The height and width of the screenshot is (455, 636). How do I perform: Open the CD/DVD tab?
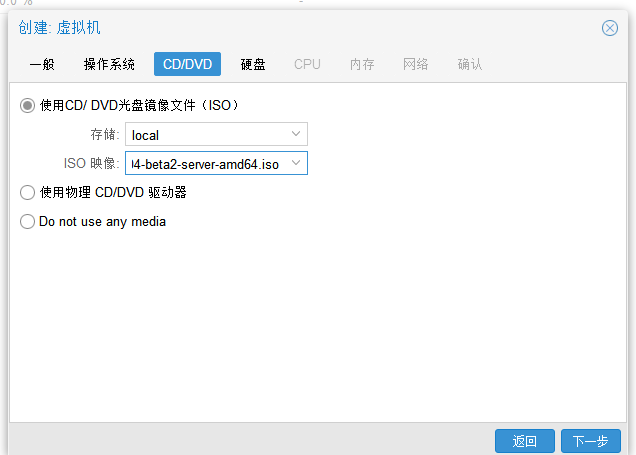[187, 64]
